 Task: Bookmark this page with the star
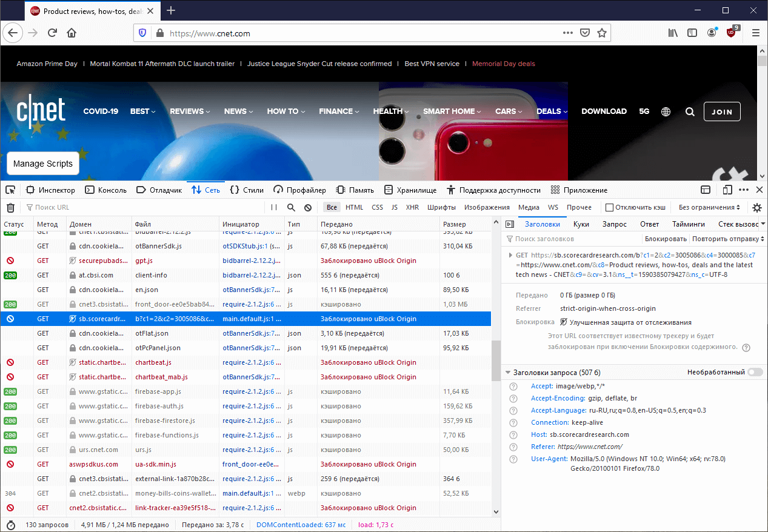pyautogui.click(x=602, y=33)
